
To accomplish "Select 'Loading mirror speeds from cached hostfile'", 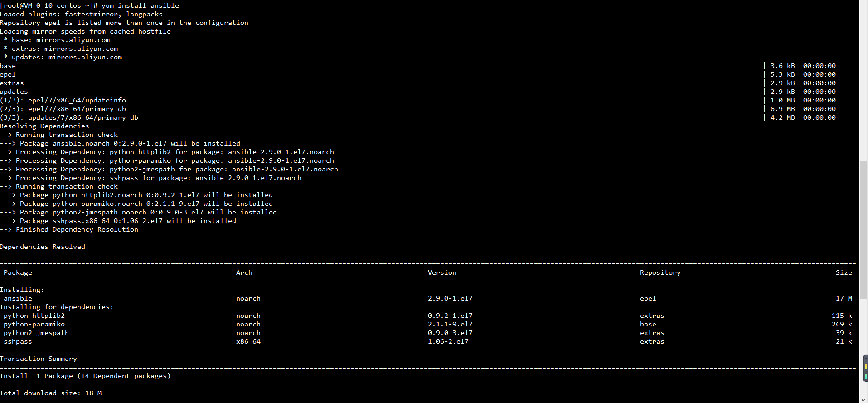I will pos(85,31).
